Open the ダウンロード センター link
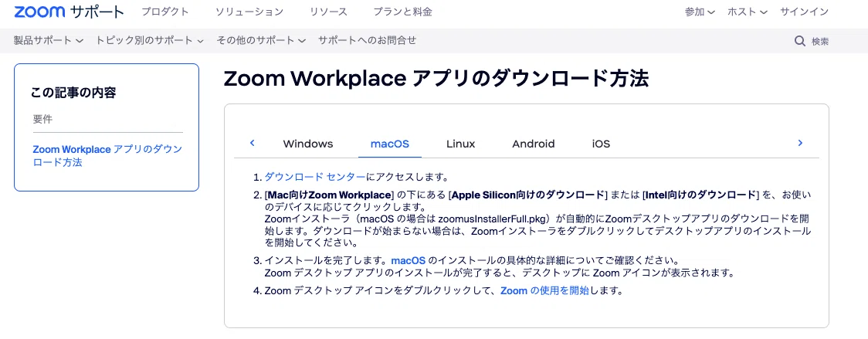Viewport: 868px width, 339px height. click(x=314, y=178)
